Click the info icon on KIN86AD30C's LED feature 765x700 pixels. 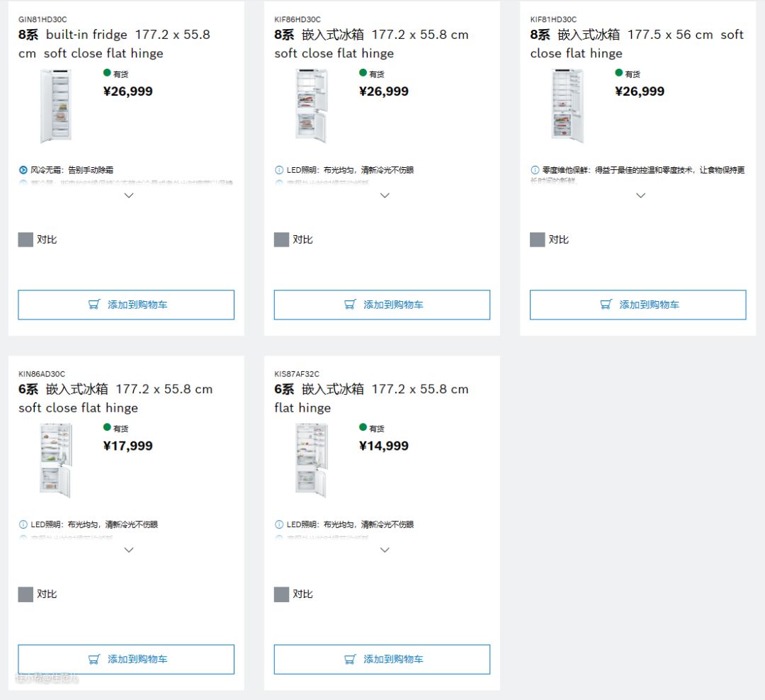[x=23, y=524]
